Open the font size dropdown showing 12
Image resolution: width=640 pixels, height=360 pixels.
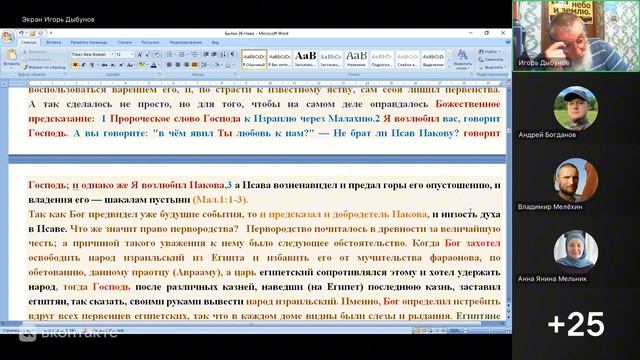click(x=132, y=54)
